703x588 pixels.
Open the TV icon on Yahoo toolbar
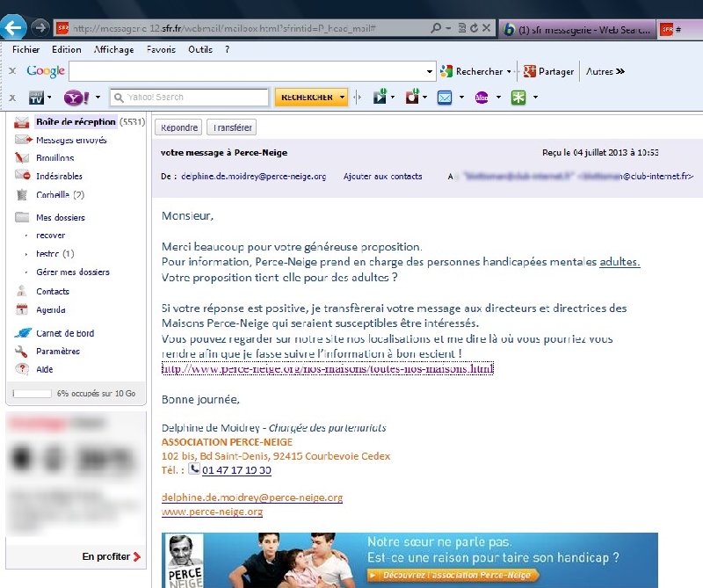coord(36,98)
